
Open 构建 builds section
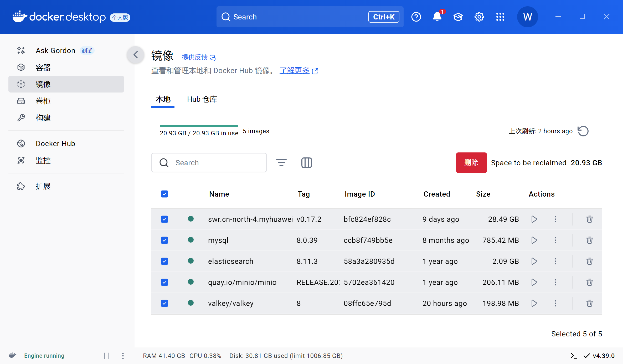[66, 118]
